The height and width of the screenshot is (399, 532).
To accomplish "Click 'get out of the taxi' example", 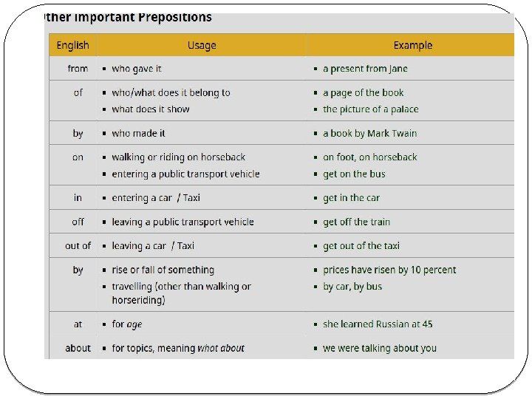I will coord(361,245).
